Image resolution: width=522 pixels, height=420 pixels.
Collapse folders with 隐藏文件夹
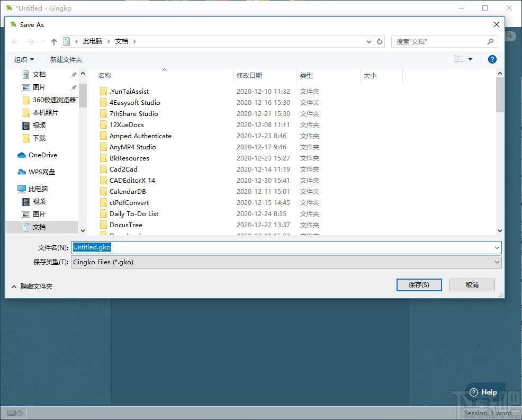pyautogui.click(x=32, y=287)
